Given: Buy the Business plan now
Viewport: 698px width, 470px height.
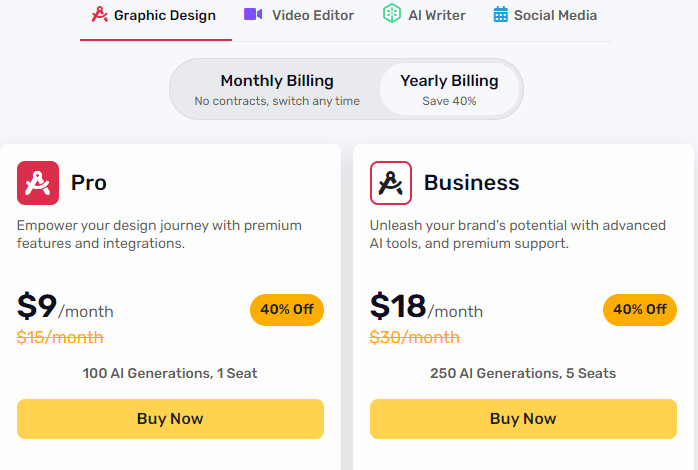Looking at the screenshot, I should click(x=523, y=419).
